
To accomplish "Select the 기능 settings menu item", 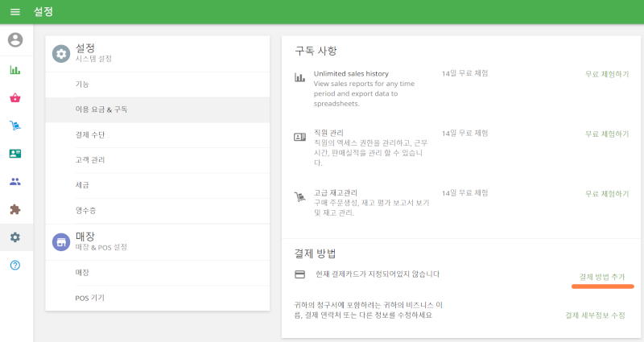I will pyautogui.click(x=82, y=84).
